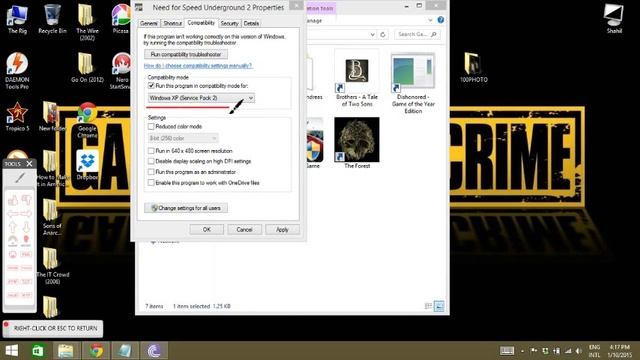
Task: Open DAEMON Tools Pro shortcut
Action: coord(17,71)
